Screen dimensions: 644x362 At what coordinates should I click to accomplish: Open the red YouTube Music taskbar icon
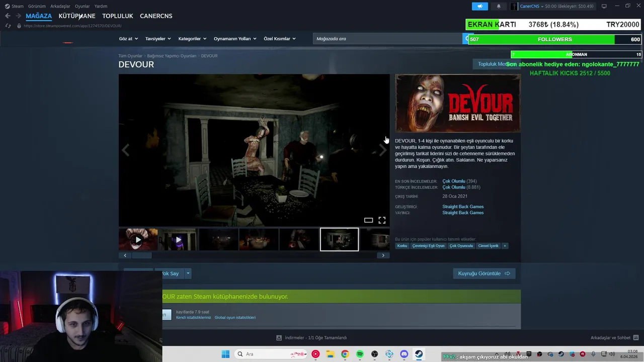[315, 354]
